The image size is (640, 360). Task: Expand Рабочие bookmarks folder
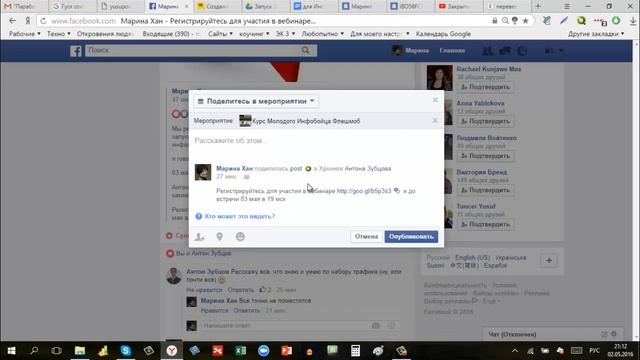(x=24, y=34)
